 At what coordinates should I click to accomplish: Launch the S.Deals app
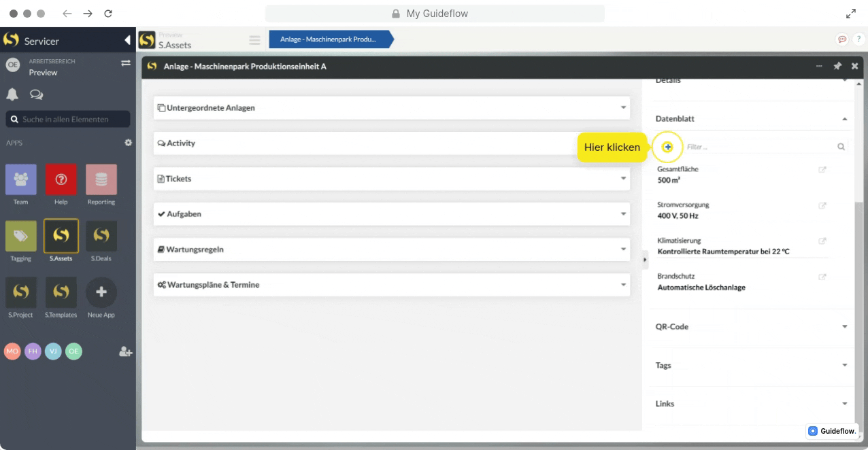coord(101,237)
